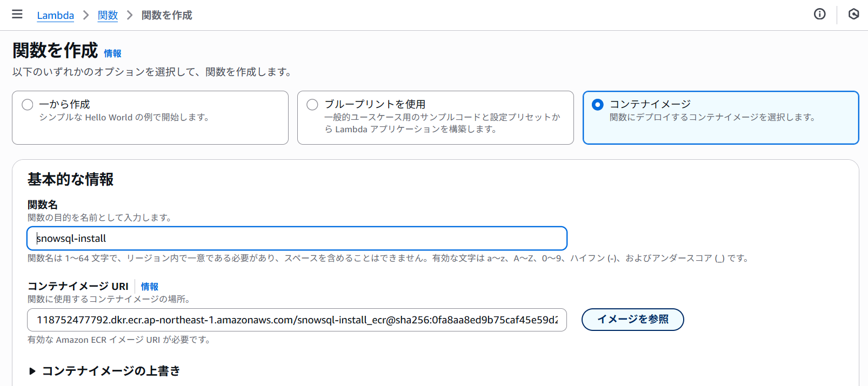Click the chevron after 関数 breadcrumb

pyautogui.click(x=130, y=15)
